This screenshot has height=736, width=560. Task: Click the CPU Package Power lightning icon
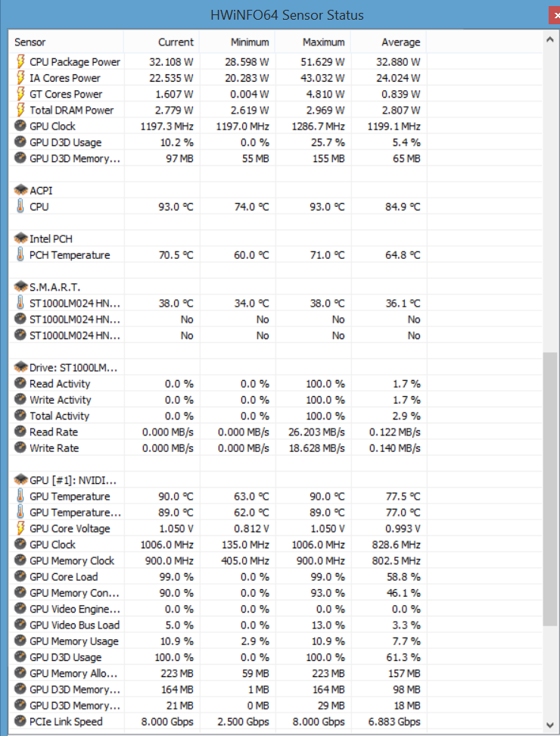point(20,61)
